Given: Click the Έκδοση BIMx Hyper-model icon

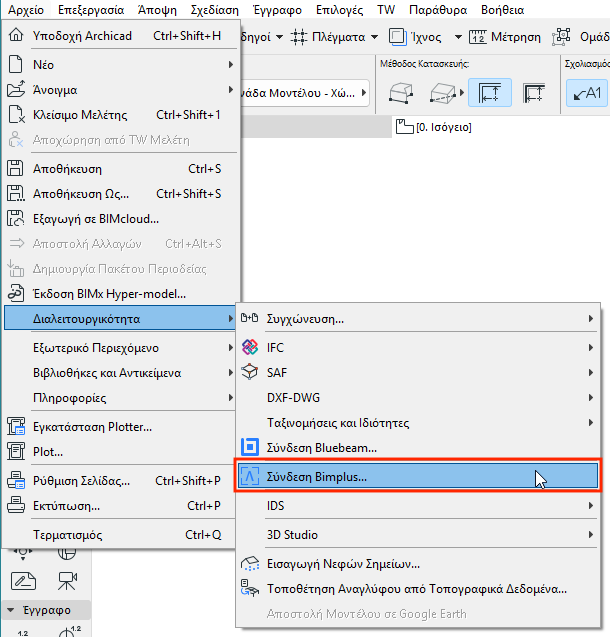Looking at the screenshot, I should (16, 293).
